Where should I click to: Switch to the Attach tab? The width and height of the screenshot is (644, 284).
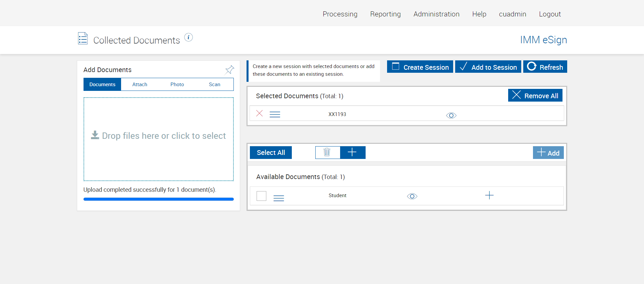(x=140, y=84)
